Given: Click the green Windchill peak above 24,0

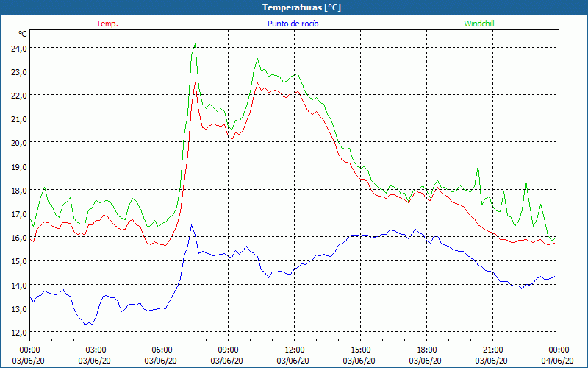Looking at the screenshot, I should [195, 44].
